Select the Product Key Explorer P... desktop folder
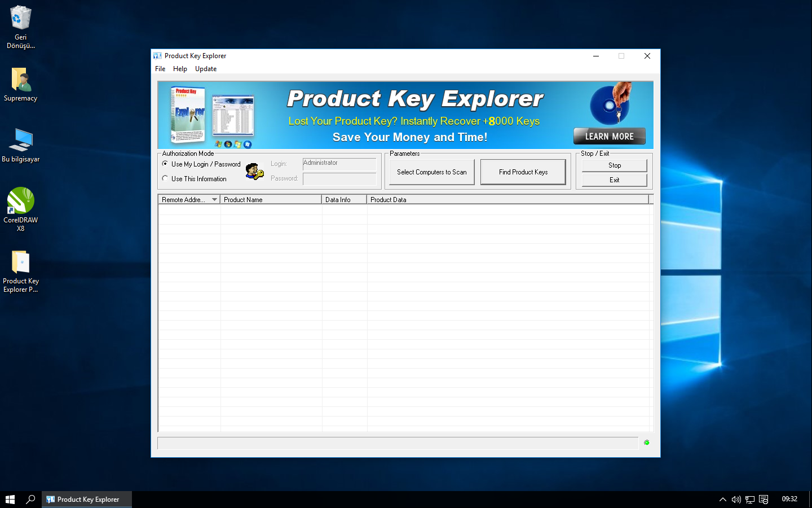812x508 pixels. (x=21, y=271)
